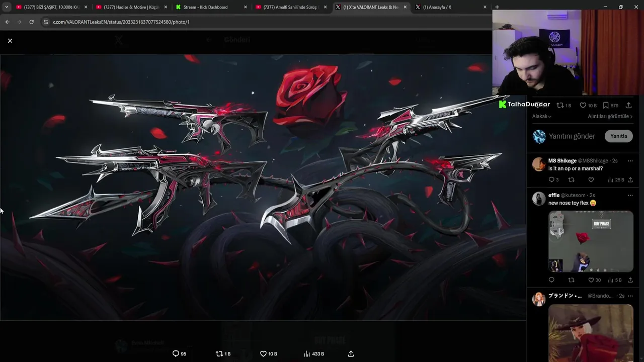Like the post from sidebar stats (10 B)
Viewport: 644px width, 362px height.
(588, 106)
